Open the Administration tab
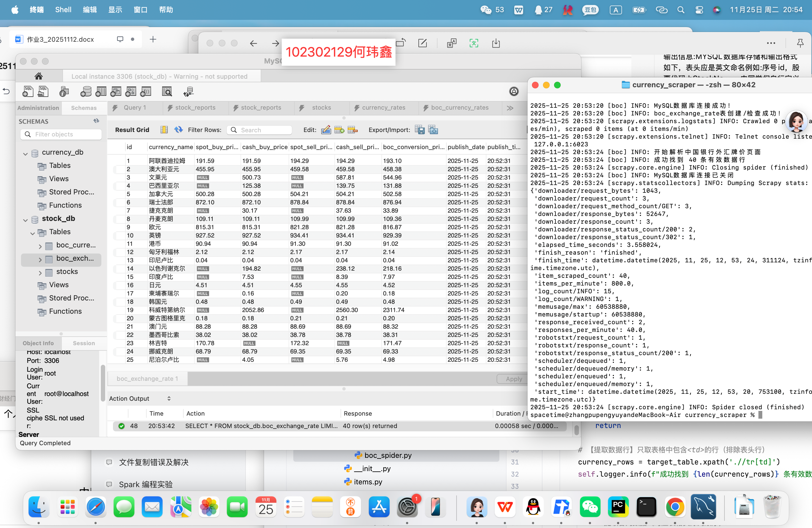This screenshot has height=528, width=812. 38,108
